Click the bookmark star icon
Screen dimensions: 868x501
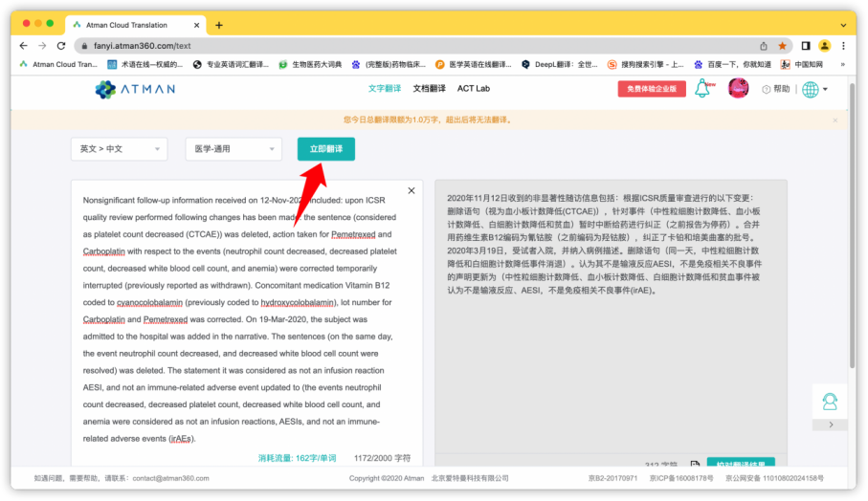pyautogui.click(x=782, y=46)
